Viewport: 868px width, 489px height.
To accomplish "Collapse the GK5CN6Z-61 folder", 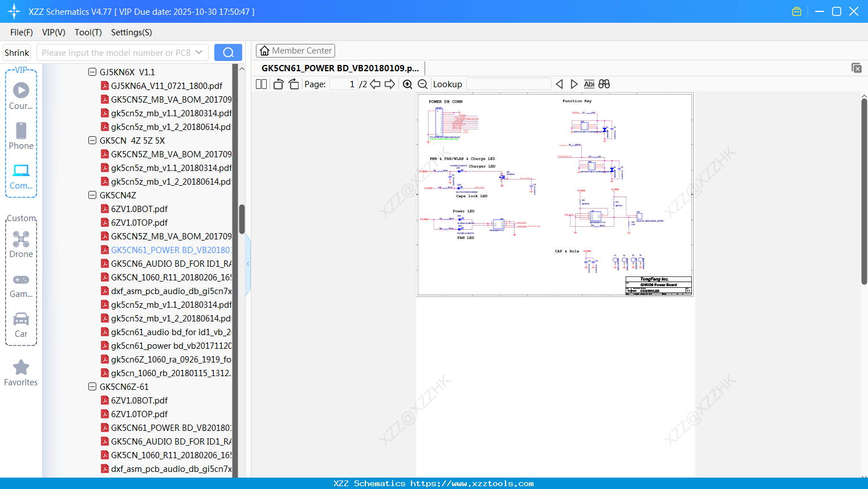I will click(92, 386).
